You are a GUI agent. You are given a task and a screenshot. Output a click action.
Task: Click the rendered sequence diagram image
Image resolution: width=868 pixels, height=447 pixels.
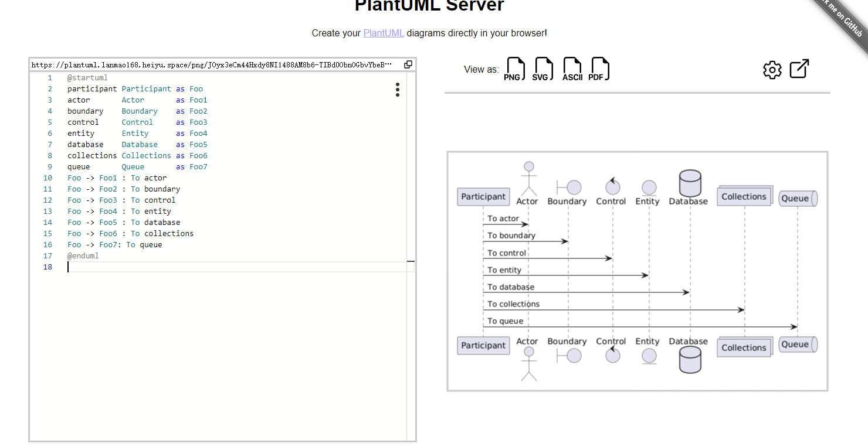638,271
